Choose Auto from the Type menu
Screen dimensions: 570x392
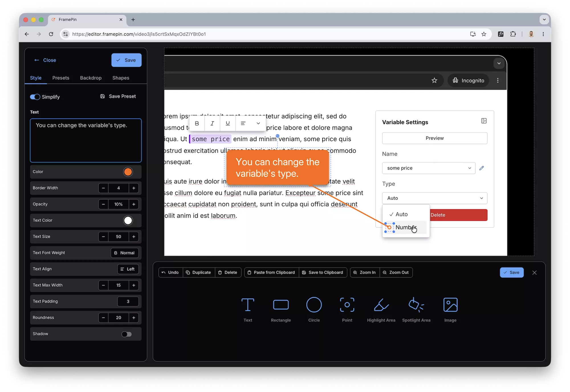406,214
